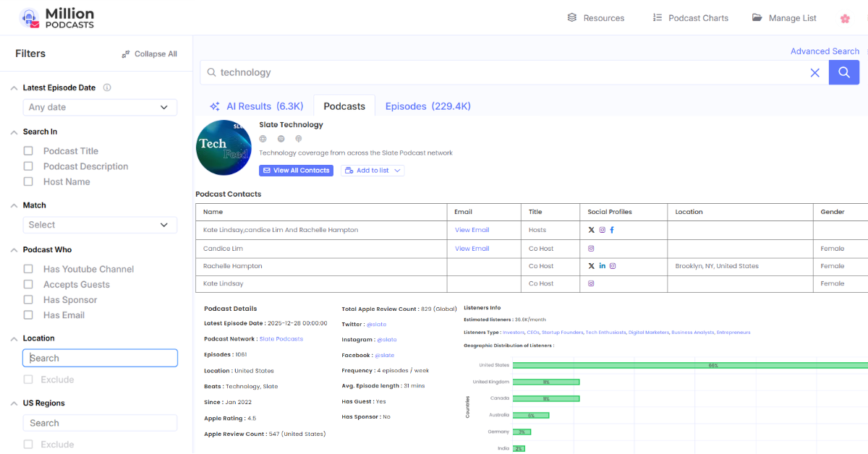Check the Exclude box under Location

pyautogui.click(x=28, y=380)
